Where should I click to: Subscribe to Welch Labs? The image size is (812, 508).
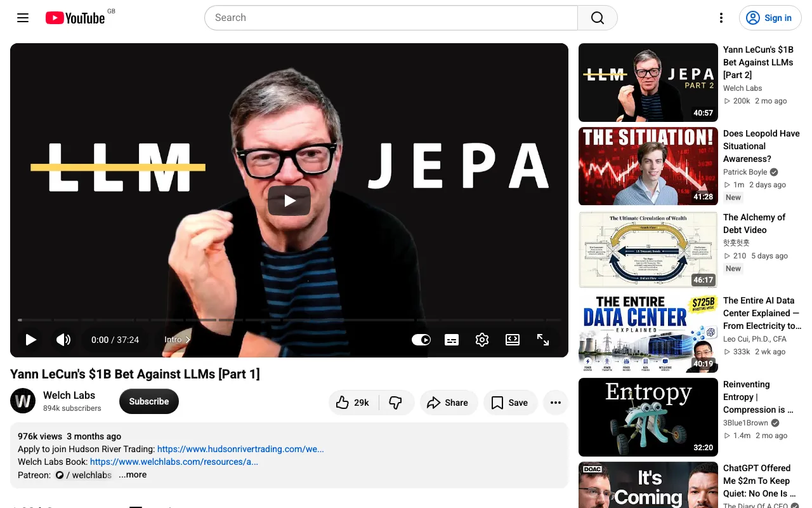tap(149, 401)
